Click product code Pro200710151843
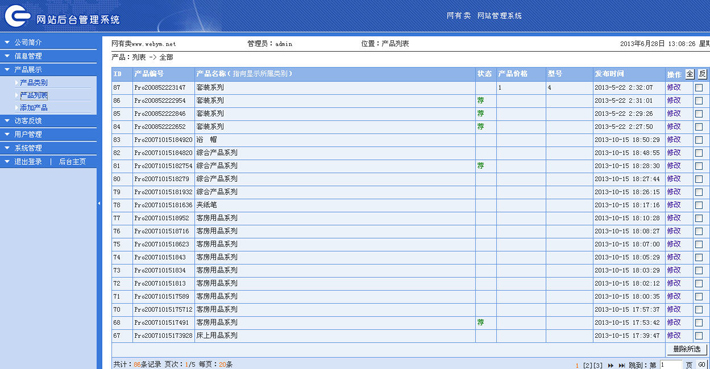Screen dimensions: 710x369 (x=160, y=257)
